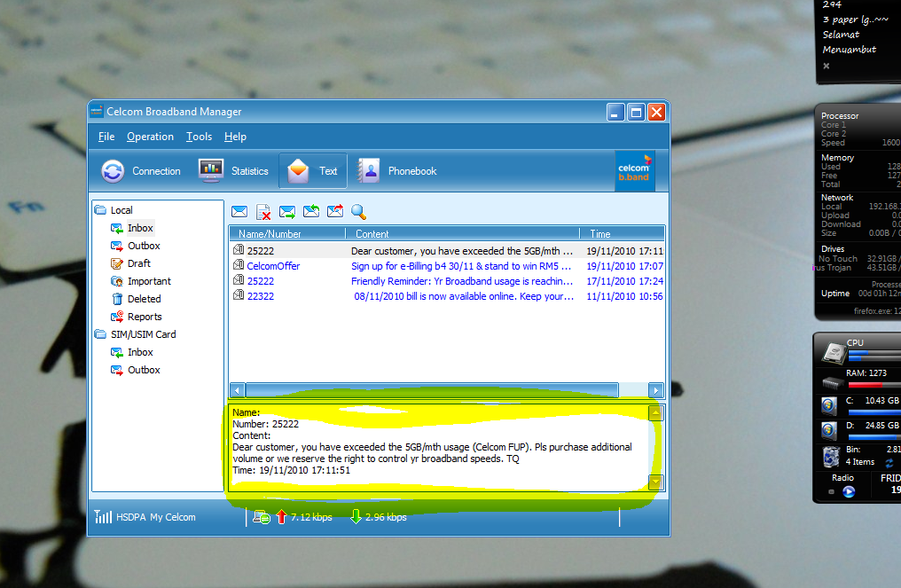The height and width of the screenshot is (588, 901).
Task: Click the message preview scroll down arrow
Action: click(655, 482)
